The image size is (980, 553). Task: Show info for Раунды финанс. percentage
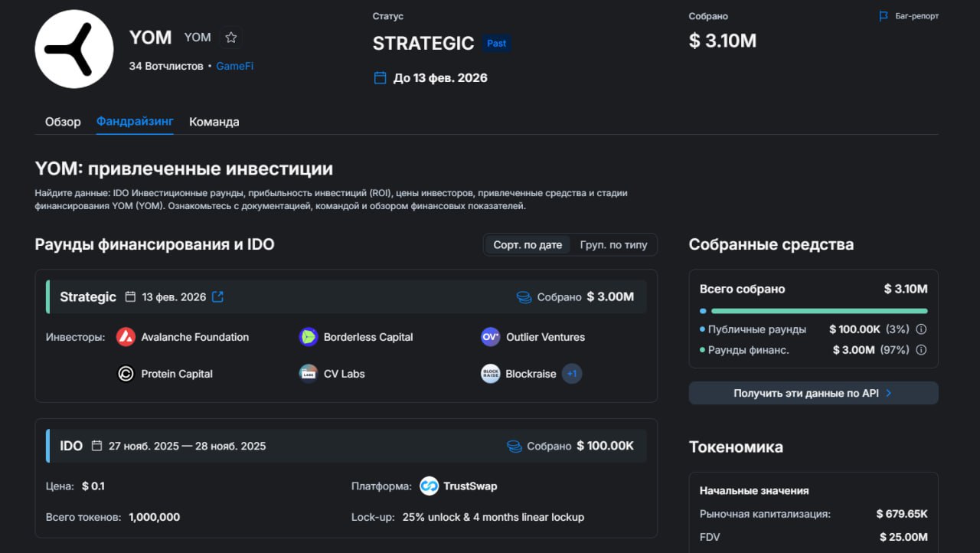921,350
